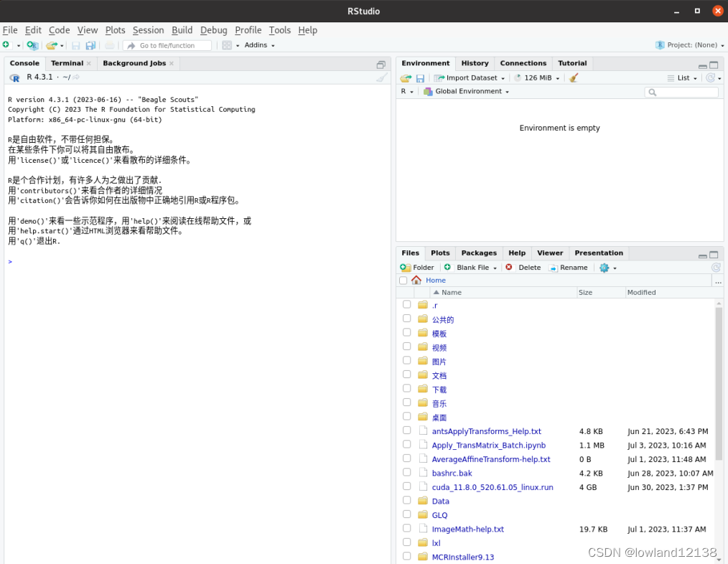This screenshot has width=728, height=564.
Task: Clear the console with the broom icon
Action: coord(382,77)
